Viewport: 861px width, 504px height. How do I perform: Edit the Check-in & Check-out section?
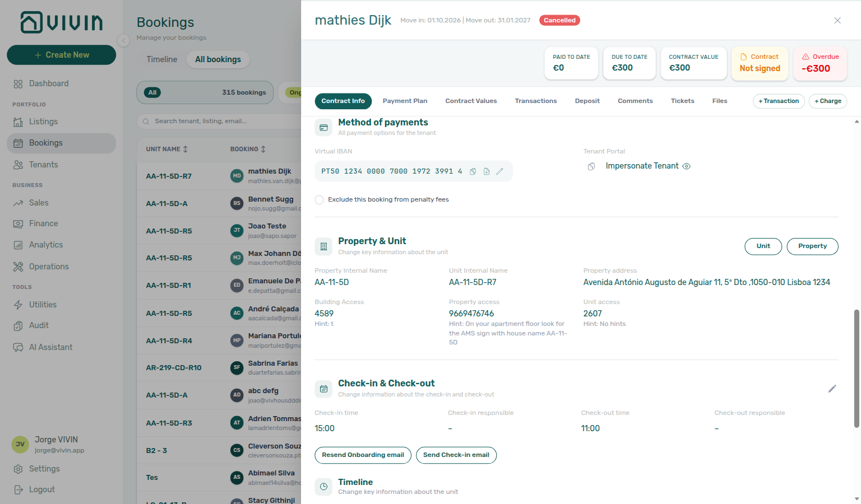pyautogui.click(x=832, y=389)
